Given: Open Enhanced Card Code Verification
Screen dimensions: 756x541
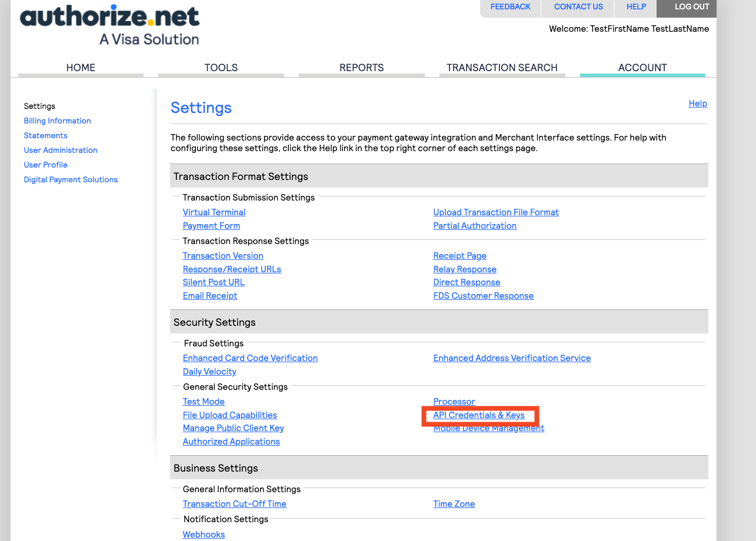Looking at the screenshot, I should pos(249,358).
